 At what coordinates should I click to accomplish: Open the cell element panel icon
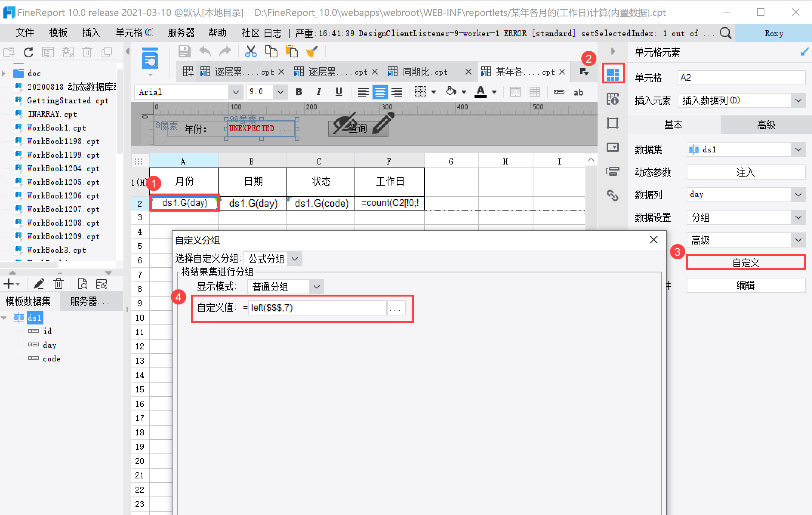[x=613, y=74]
